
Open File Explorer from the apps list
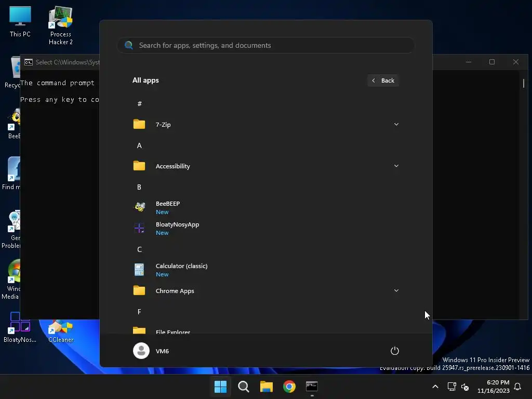(265, 330)
